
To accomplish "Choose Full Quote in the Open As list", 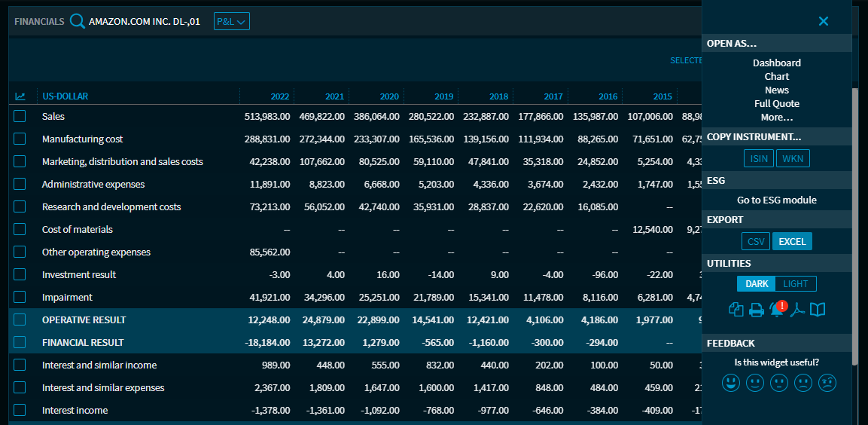I will point(776,104).
